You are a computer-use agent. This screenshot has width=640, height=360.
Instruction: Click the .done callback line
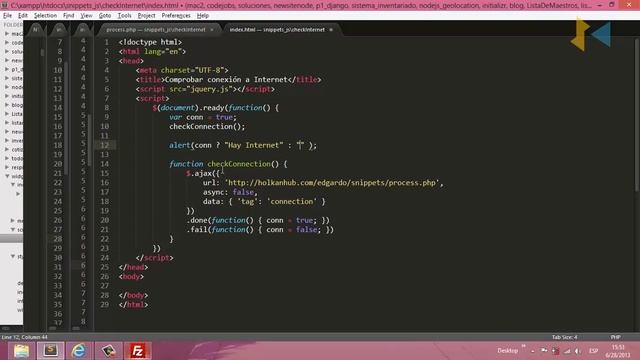tap(258, 220)
